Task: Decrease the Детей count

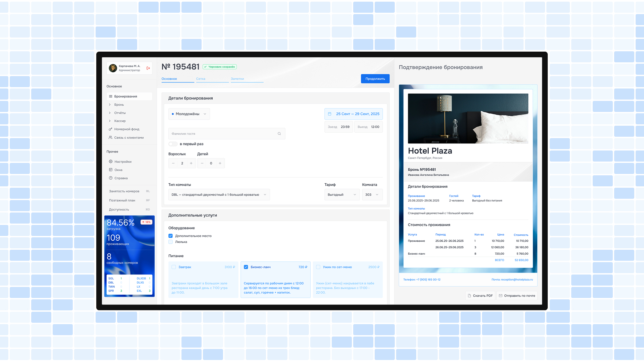Action: click(x=202, y=163)
